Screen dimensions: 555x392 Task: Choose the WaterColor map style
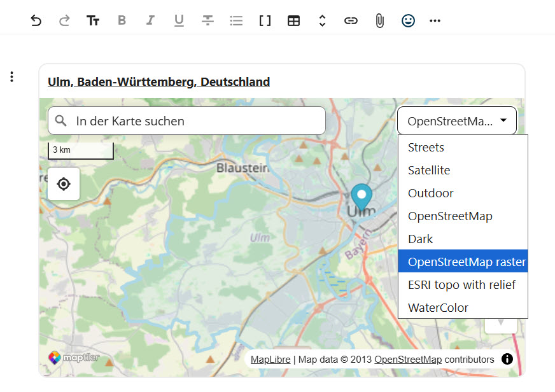[x=438, y=307]
